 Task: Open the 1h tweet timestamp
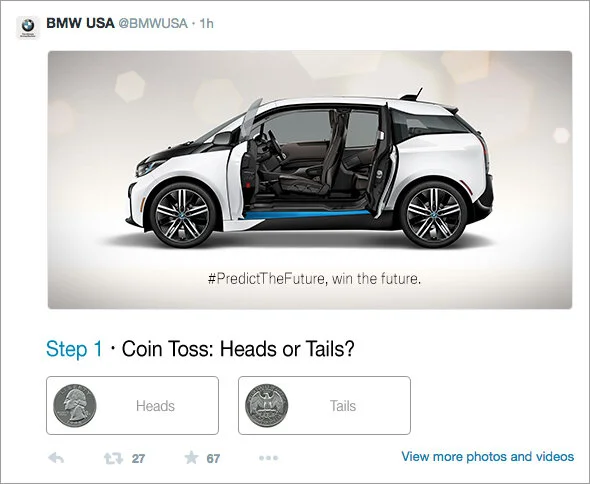point(207,24)
